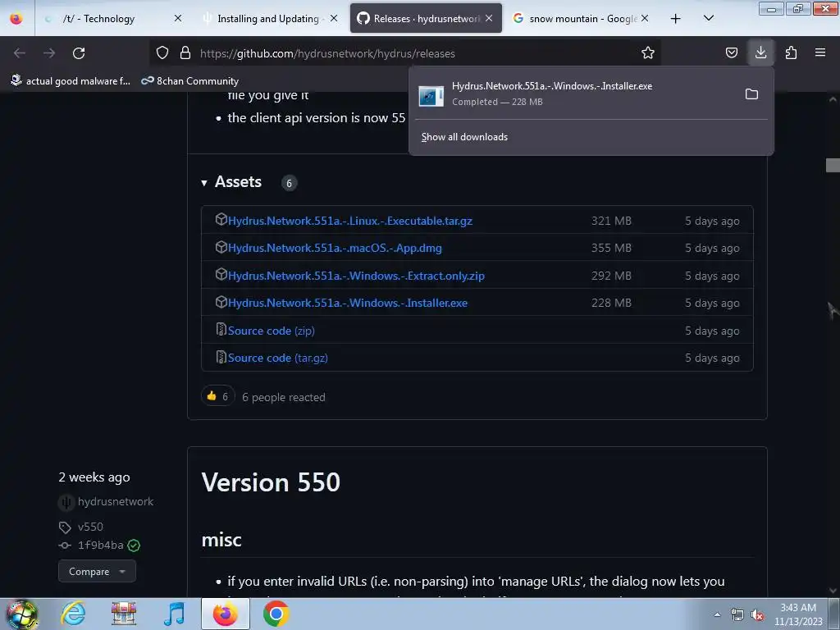Save page to Pocket
This screenshot has height=630, width=840.
(731, 52)
